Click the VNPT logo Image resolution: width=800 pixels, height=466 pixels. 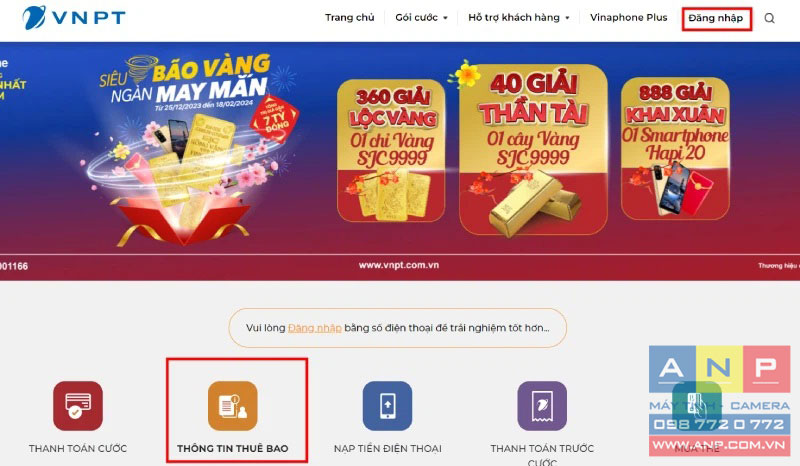(x=74, y=18)
